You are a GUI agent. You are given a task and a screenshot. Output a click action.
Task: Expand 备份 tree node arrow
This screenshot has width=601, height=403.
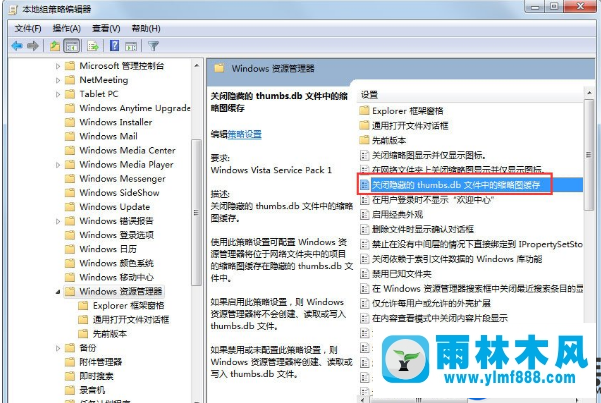(58, 348)
